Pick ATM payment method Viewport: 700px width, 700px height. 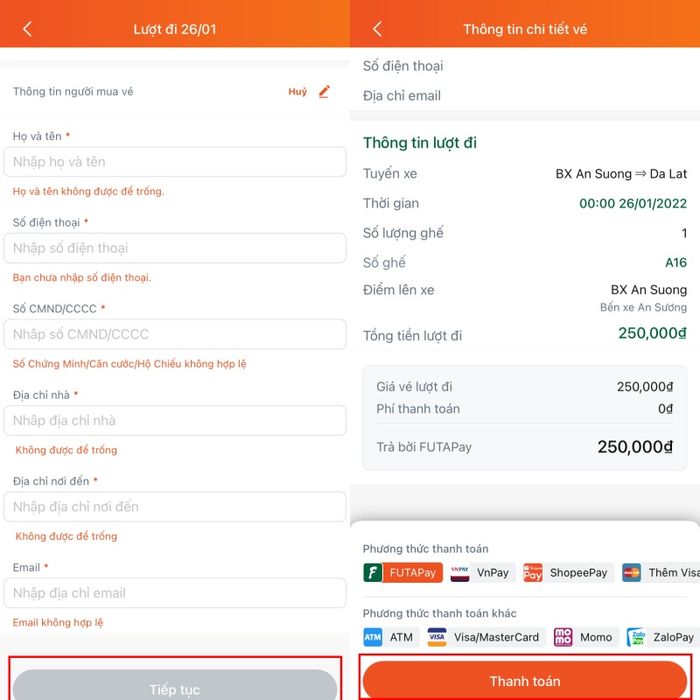coord(391,637)
